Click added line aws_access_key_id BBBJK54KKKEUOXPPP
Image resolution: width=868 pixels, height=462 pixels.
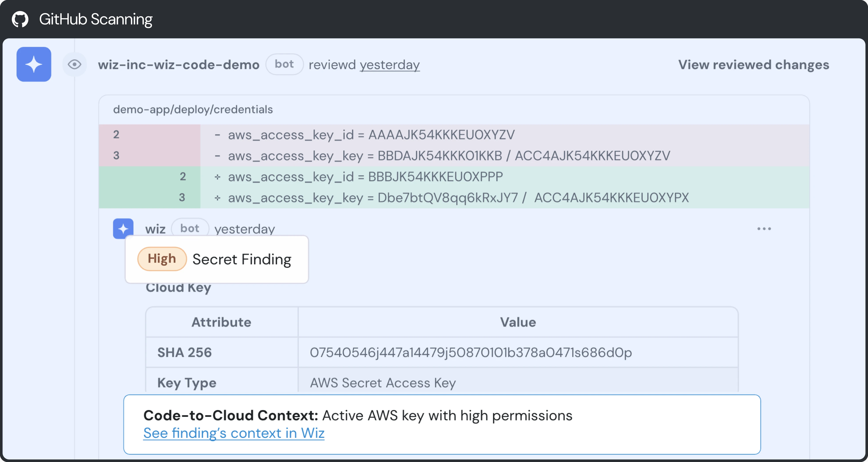[454, 177]
